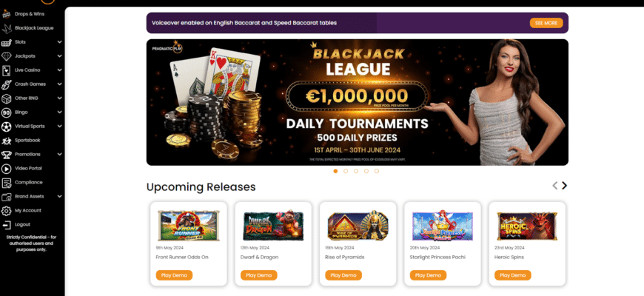
Task: Select the last banner slide dot
Action: point(377,171)
